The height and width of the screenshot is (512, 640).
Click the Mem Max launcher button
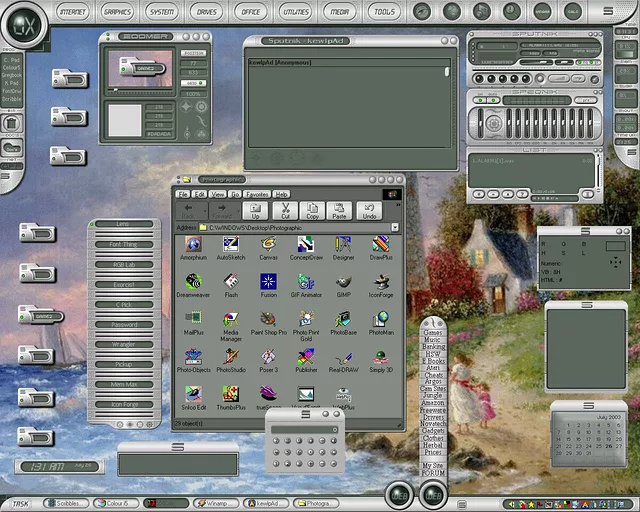124,384
